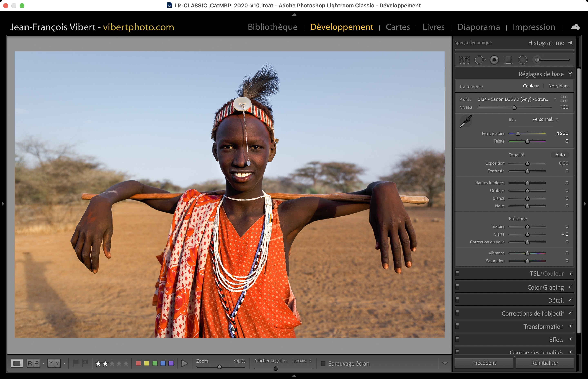Toggle the Détail panel on-off switch
This screenshot has width=588, height=379.
457,300
